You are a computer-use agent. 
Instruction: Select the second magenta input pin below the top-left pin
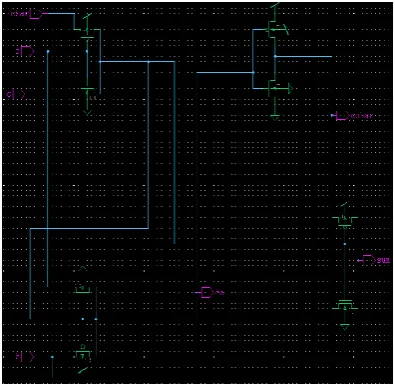point(26,51)
